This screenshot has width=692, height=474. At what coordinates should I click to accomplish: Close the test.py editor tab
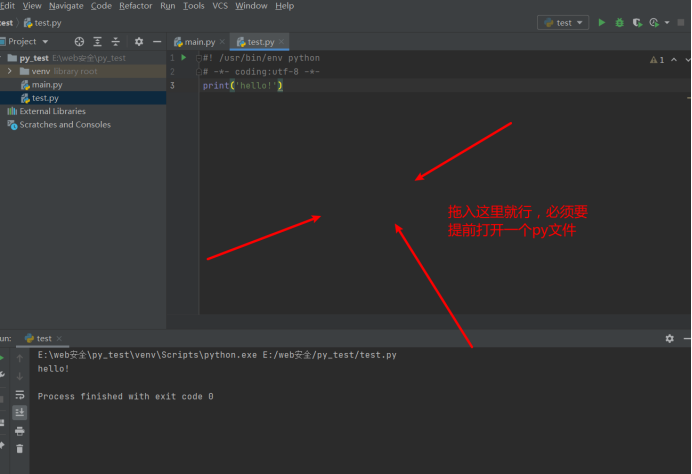tap(281, 41)
